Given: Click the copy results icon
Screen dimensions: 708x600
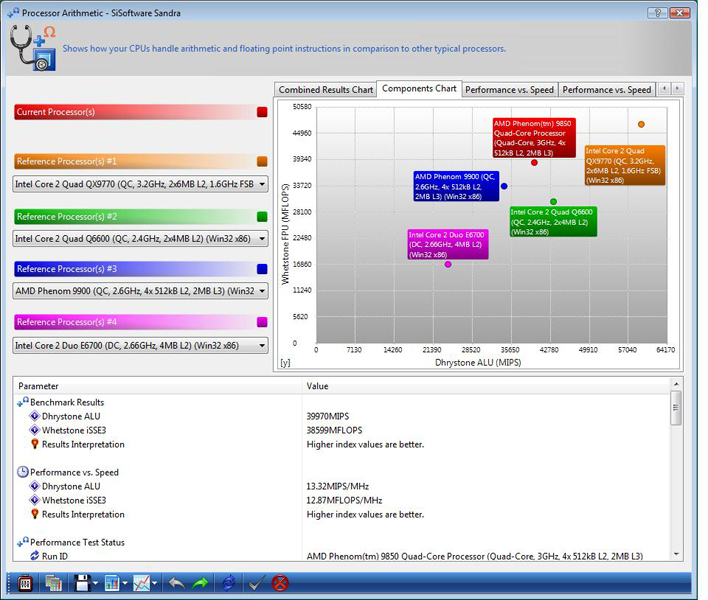Looking at the screenshot, I should (54, 583).
